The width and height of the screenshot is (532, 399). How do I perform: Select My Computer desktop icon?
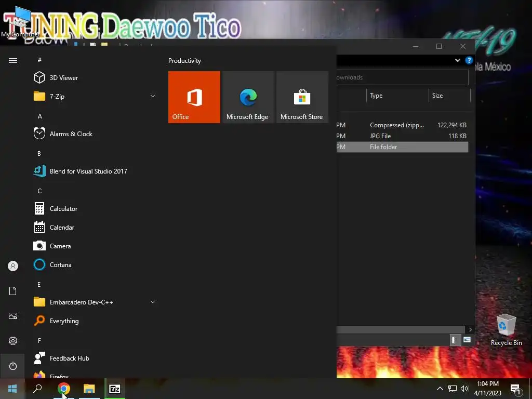click(20, 22)
